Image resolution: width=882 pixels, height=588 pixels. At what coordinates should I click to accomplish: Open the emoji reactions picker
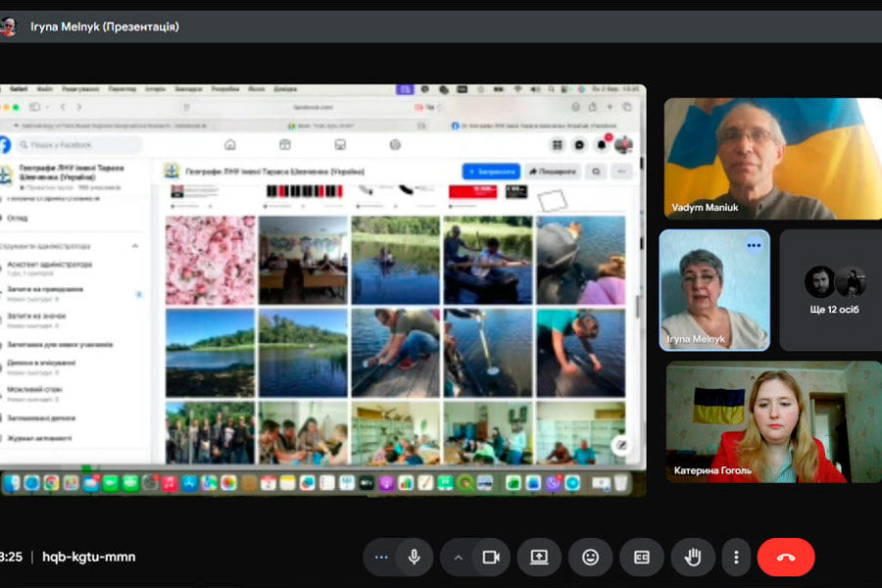(590, 557)
